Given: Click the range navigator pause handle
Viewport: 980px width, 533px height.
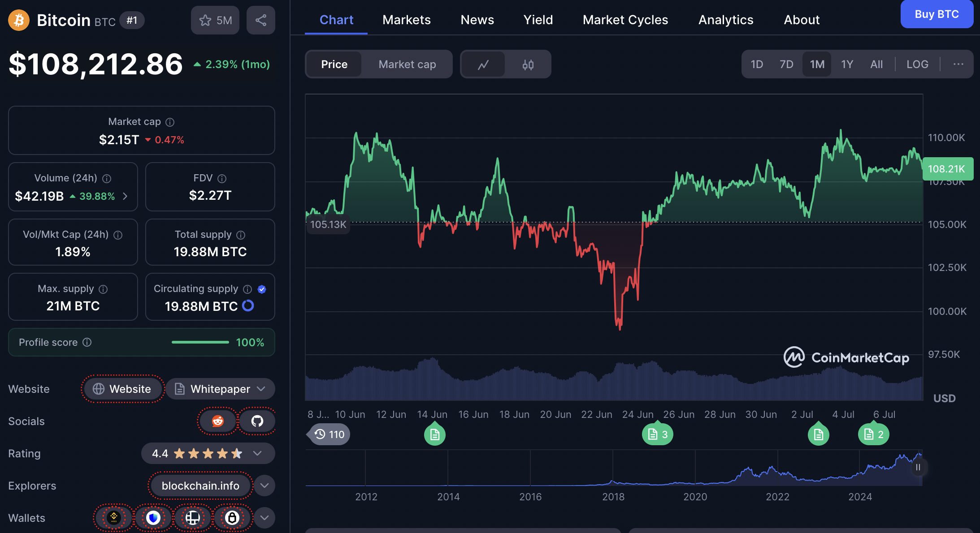Looking at the screenshot, I should 918,467.
